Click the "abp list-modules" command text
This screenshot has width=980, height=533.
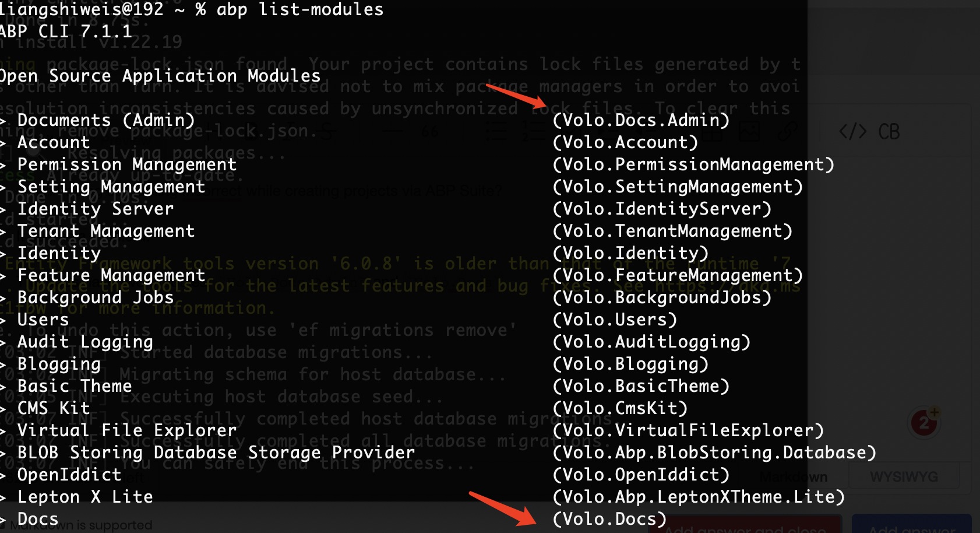299,9
